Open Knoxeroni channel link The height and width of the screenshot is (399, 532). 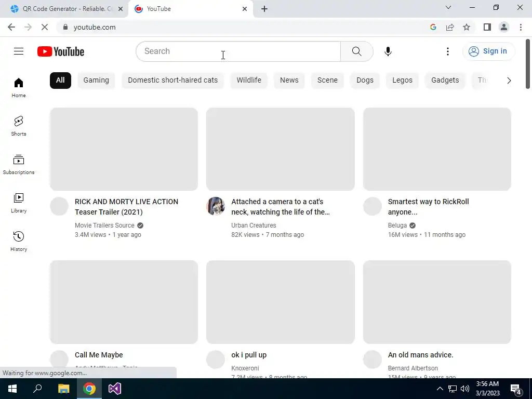click(x=245, y=368)
